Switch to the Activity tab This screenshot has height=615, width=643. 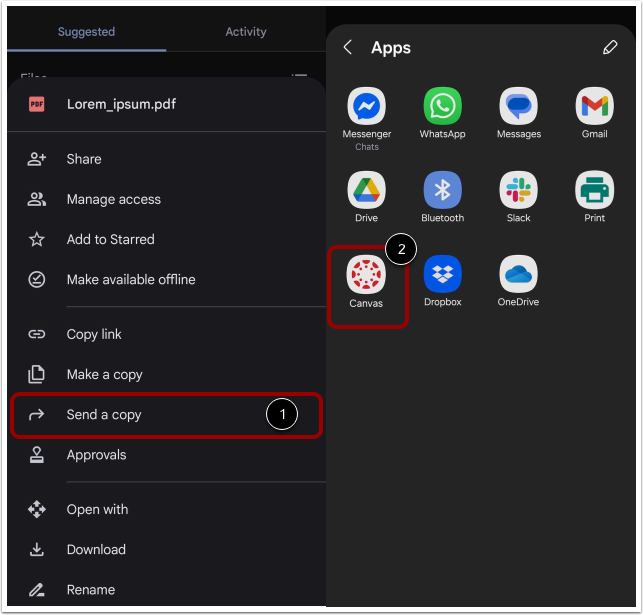click(246, 32)
